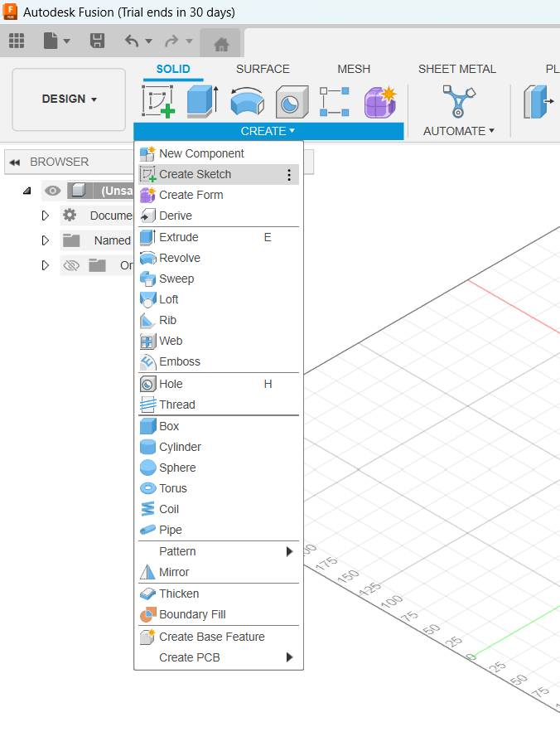Select the Named Views folder row
This screenshot has width=560, height=756.
coord(96,240)
